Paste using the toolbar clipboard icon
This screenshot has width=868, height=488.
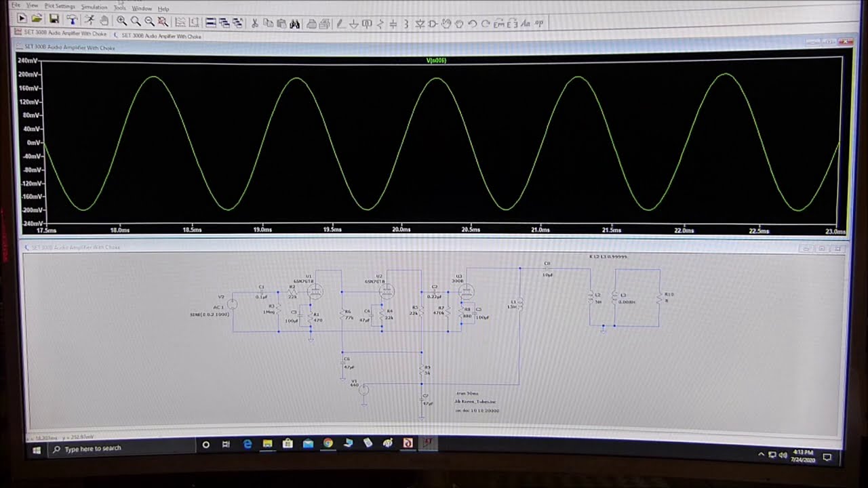click(281, 23)
